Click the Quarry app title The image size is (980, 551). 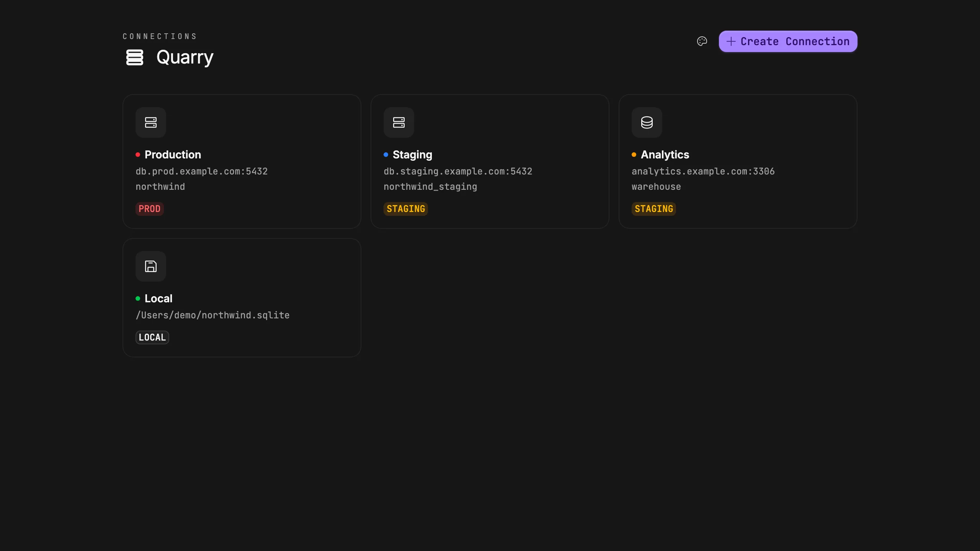(185, 57)
